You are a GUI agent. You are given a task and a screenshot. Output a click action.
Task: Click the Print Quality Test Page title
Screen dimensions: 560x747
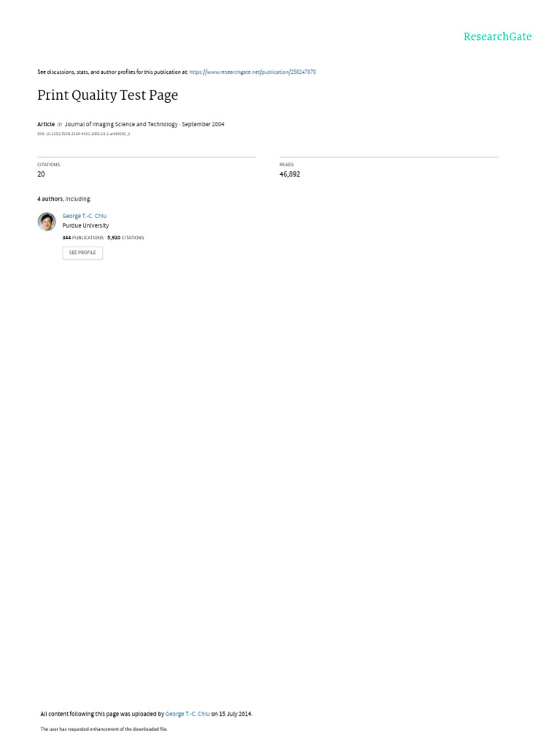click(x=108, y=95)
